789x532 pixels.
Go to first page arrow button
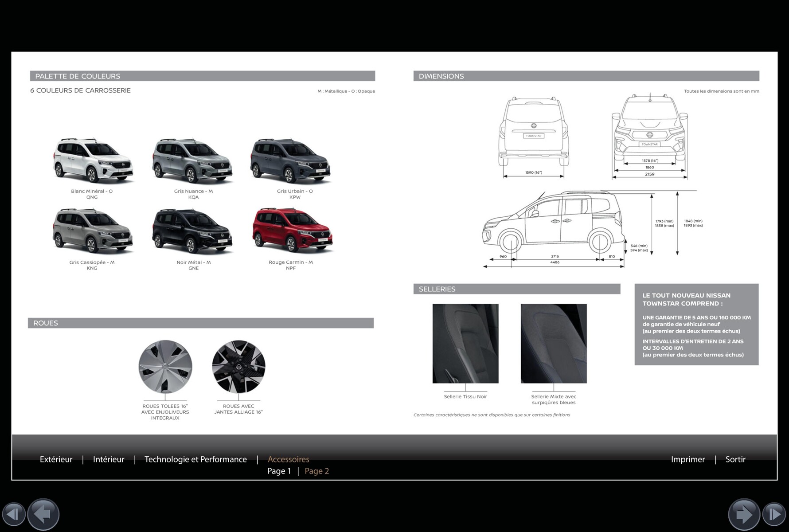[13, 514]
